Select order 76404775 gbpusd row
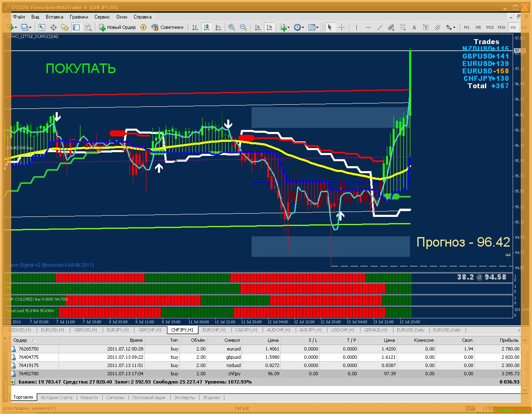Viewport: 532px width, 414px height. click(266, 357)
